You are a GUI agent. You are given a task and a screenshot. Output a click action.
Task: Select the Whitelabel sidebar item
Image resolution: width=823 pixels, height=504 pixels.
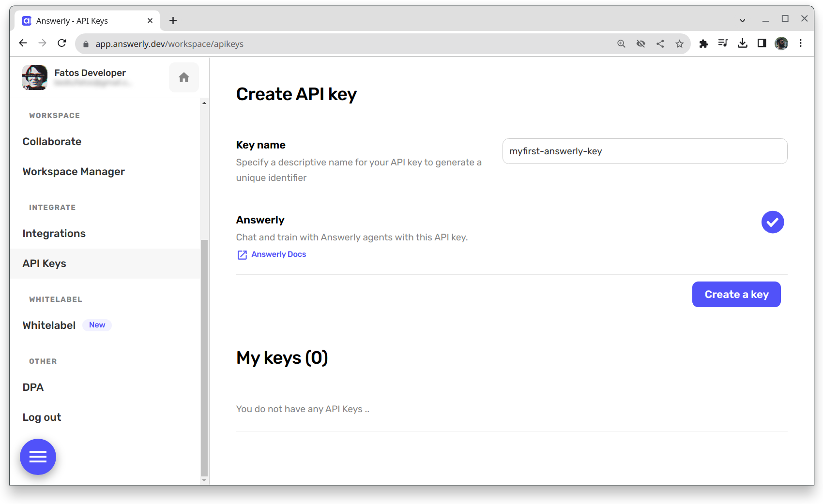click(x=49, y=326)
